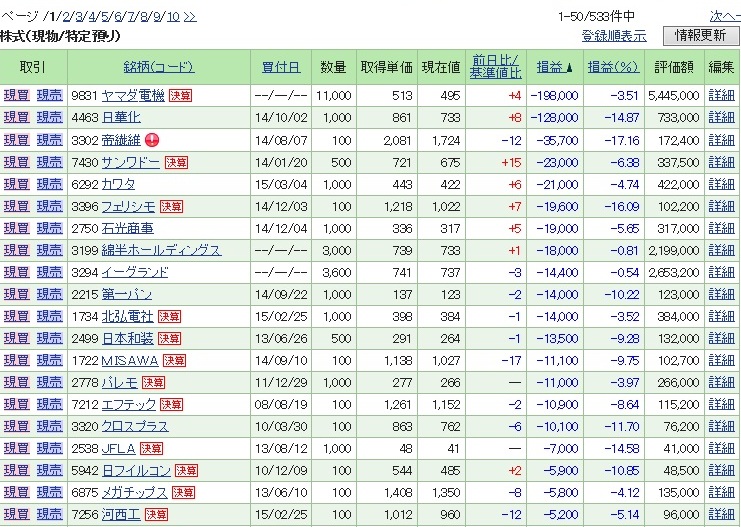Open MISAWA stock link
This screenshot has height=527, width=741.
pyautogui.click(x=130, y=360)
